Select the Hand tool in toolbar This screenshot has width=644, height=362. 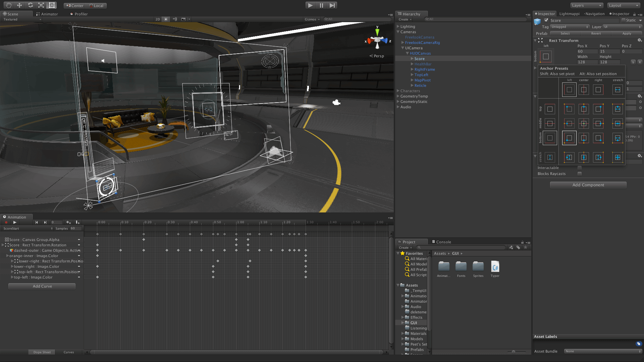point(9,5)
